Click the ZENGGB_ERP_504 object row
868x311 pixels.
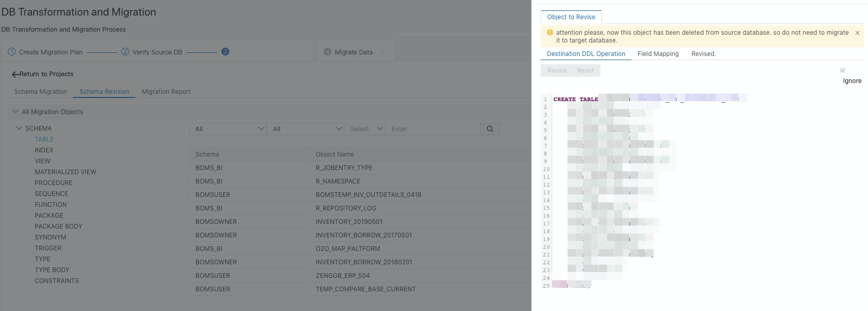coord(360,275)
